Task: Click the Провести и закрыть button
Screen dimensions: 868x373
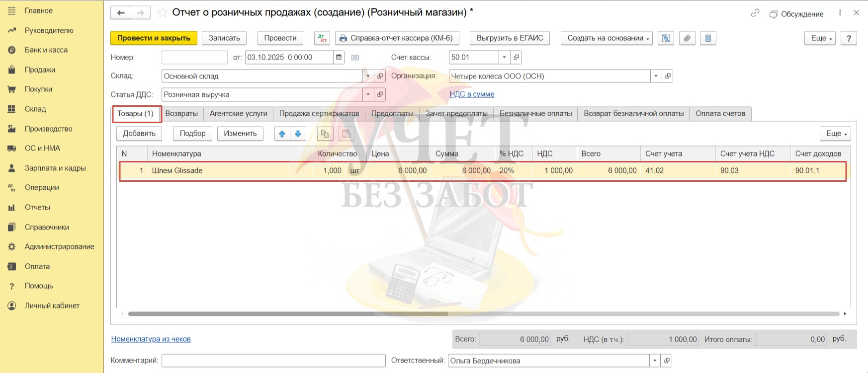Action: point(154,38)
